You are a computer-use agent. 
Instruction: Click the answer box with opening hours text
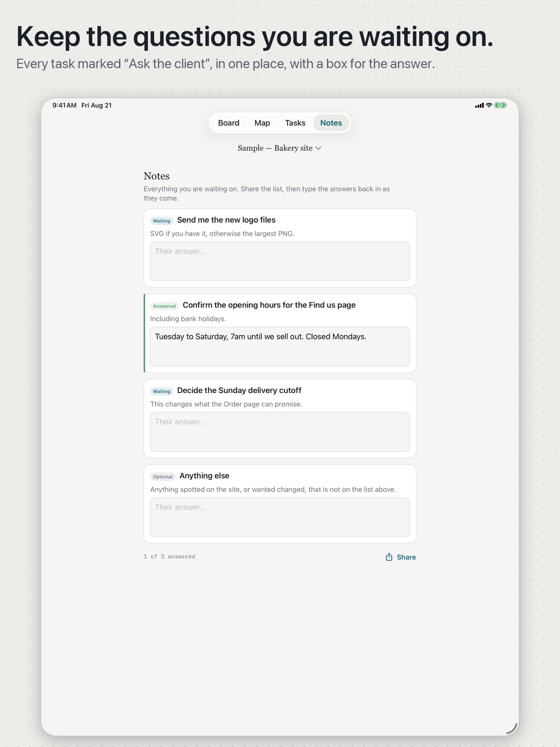[x=280, y=347]
